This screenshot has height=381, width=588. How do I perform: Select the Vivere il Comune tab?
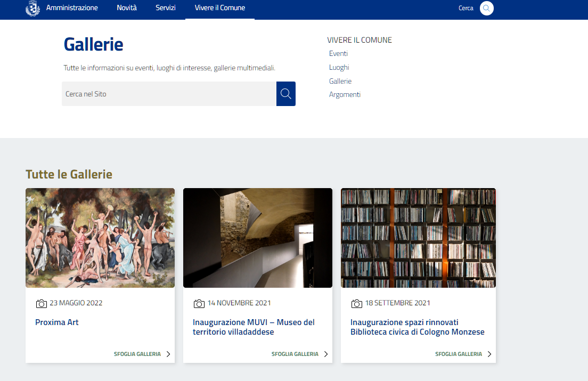point(220,8)
